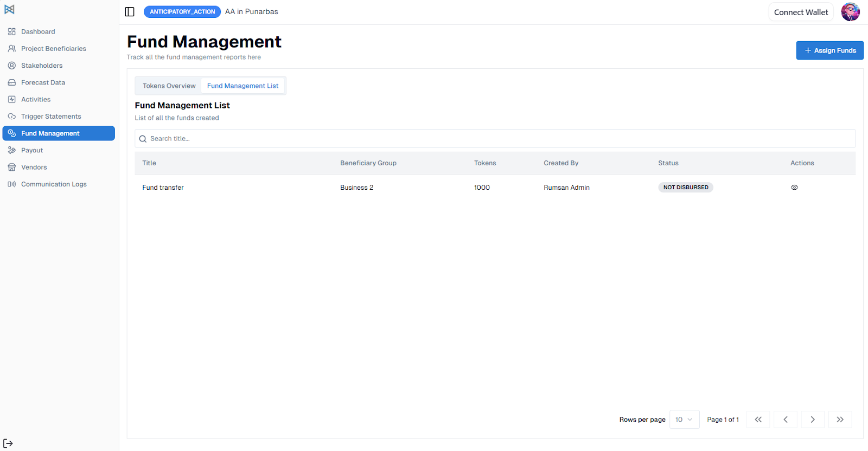868x451 pixels.
Task: Open the user avatar menu
Action: tap(850, 12)
